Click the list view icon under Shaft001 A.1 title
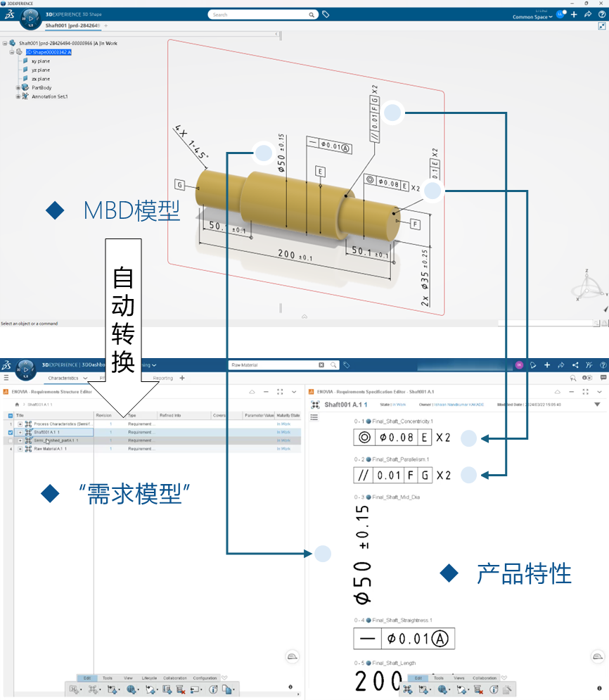 (314, 417)
